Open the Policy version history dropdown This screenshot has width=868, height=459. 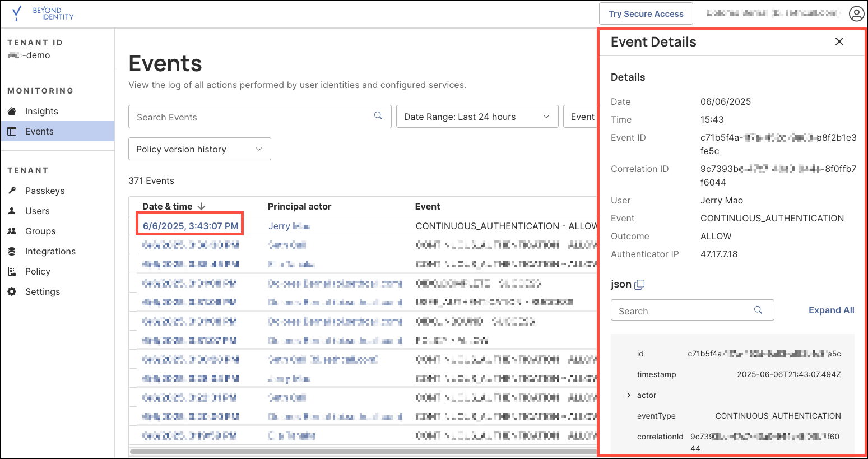199,149
